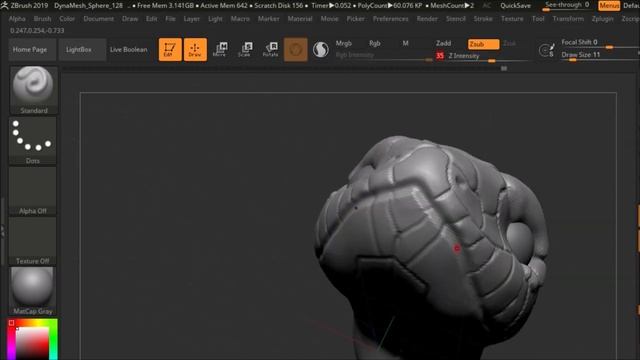Open the Brush menu

(42, 19)
